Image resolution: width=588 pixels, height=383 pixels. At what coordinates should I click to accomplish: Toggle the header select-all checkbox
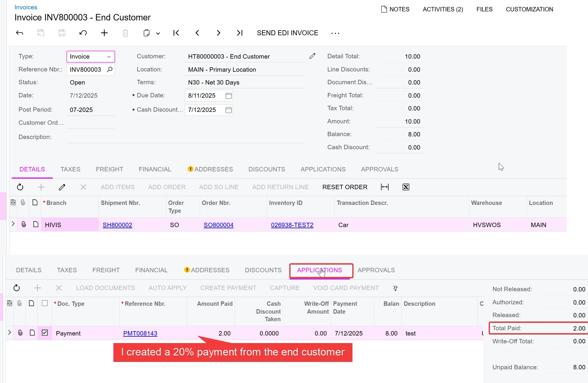[45, 303]
